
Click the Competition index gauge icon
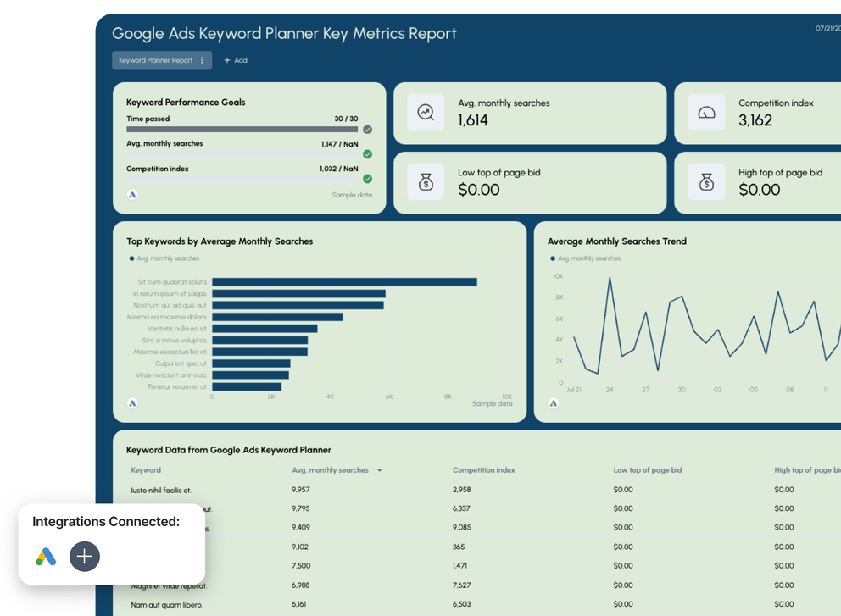click(706, 113)
